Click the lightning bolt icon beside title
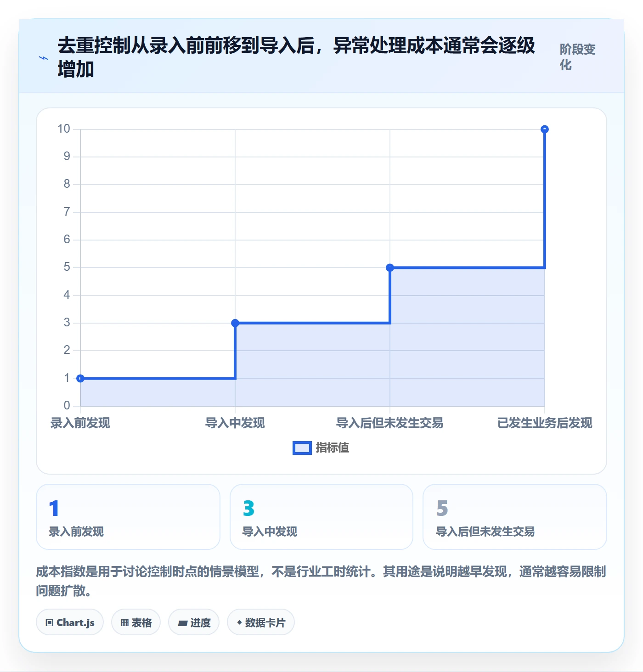This screenshot has width=643, height=672. coord(44,58)
